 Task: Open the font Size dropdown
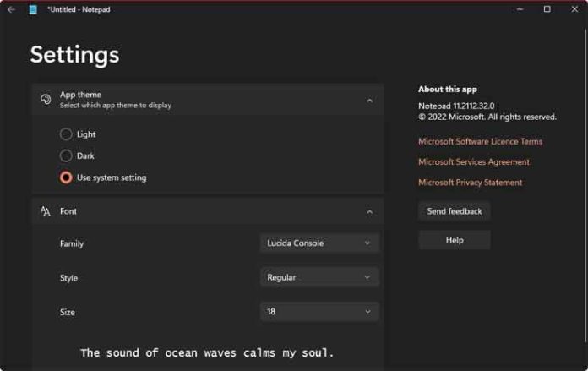pos(319,312)
